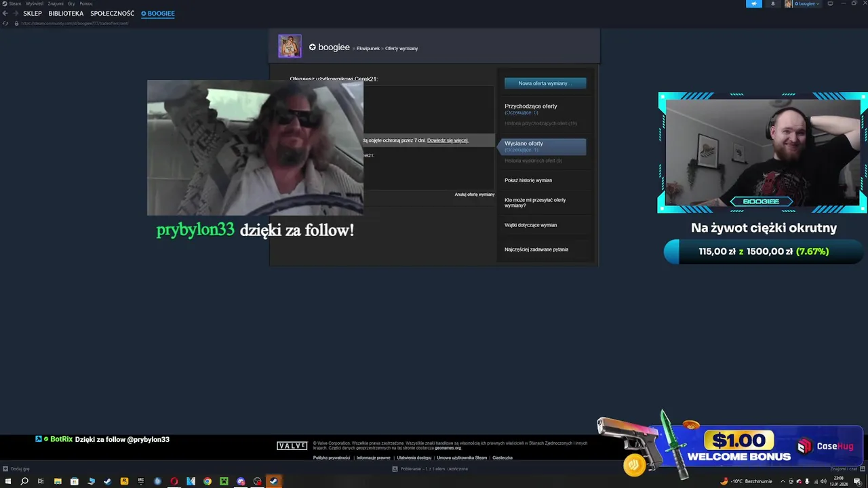Open the Steam menu
Viewport: 868px width, 488px height.
coord(15,3)
